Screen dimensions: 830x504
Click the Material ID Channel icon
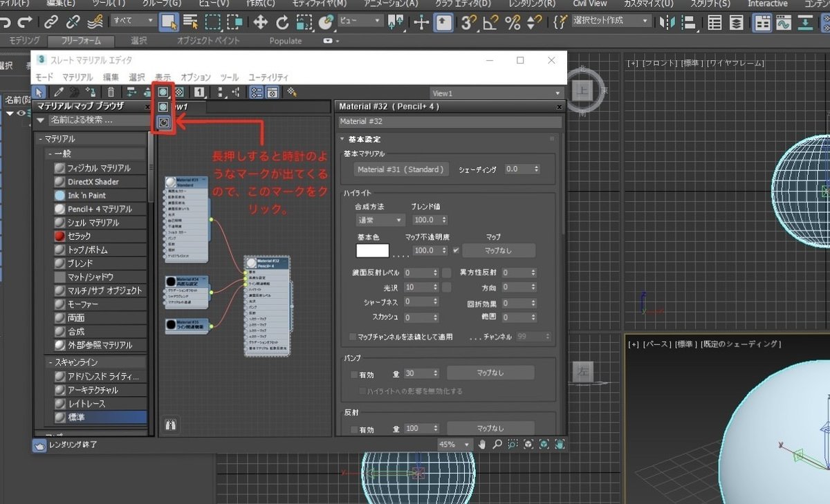click(x=199, y=91)
